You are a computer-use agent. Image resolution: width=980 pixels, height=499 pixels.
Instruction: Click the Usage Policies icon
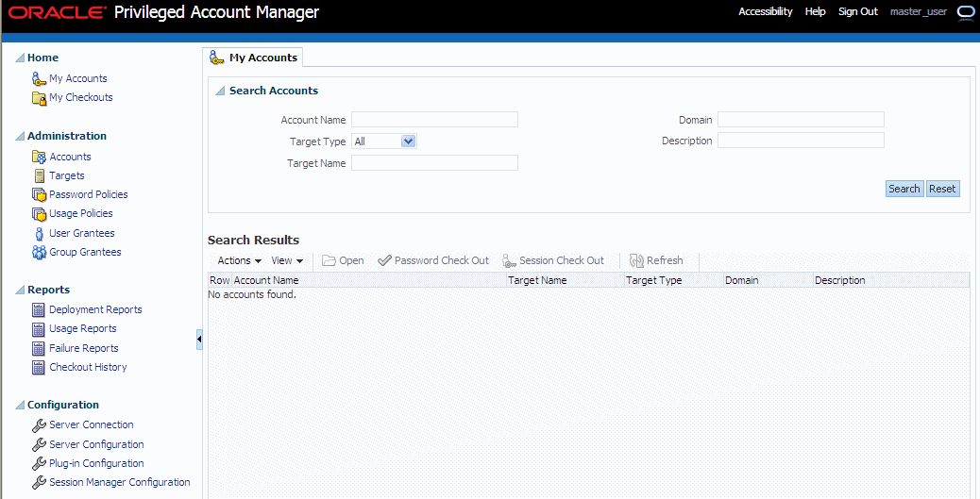39,214
